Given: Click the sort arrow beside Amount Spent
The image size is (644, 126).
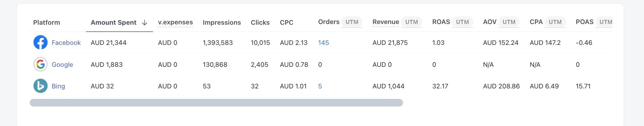Looking at the screenshot, I should pos(145,23).
